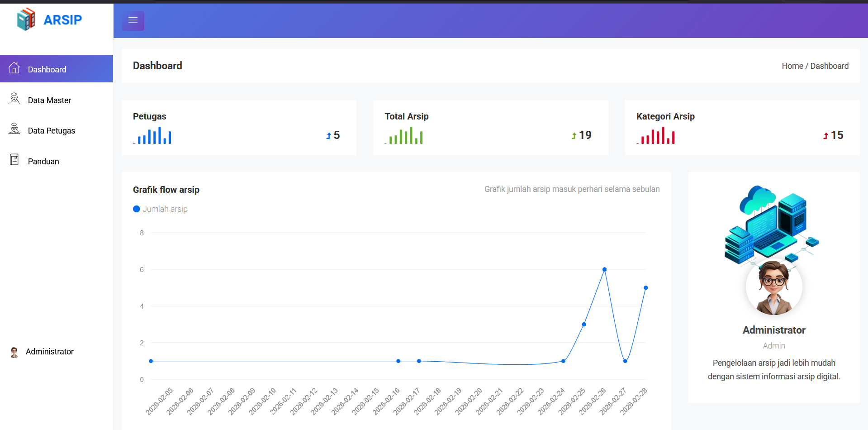Screen dimensions: 868x430
Task: Click the x-axis label 2026-02-16
Action: pyautogui.click(x=386, y=401)
